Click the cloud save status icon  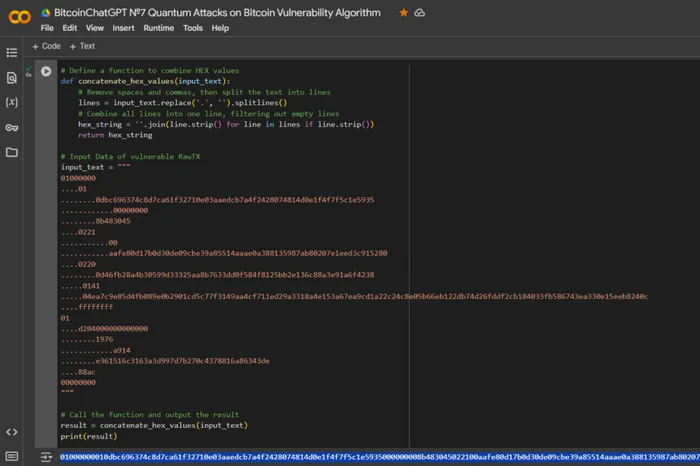tap(420, 12)
